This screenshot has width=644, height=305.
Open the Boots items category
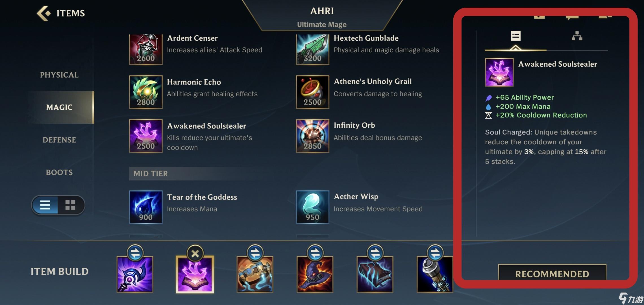(59, 172)
